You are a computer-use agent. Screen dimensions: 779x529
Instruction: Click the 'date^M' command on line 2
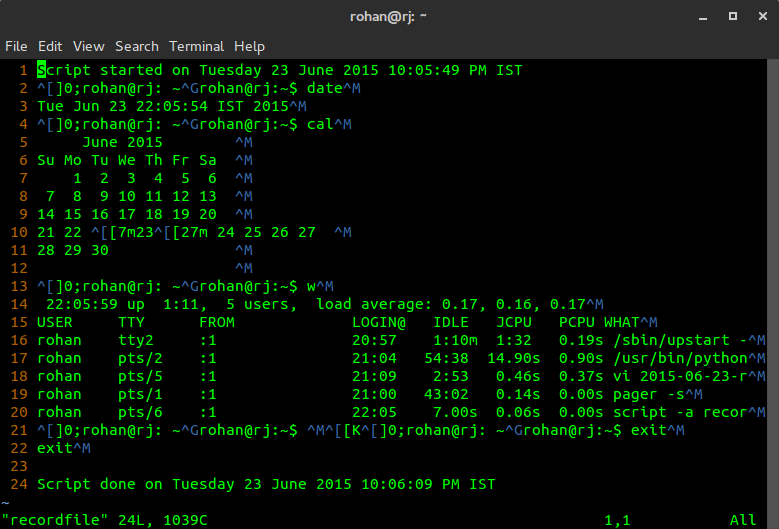click(x=334, y=88)
